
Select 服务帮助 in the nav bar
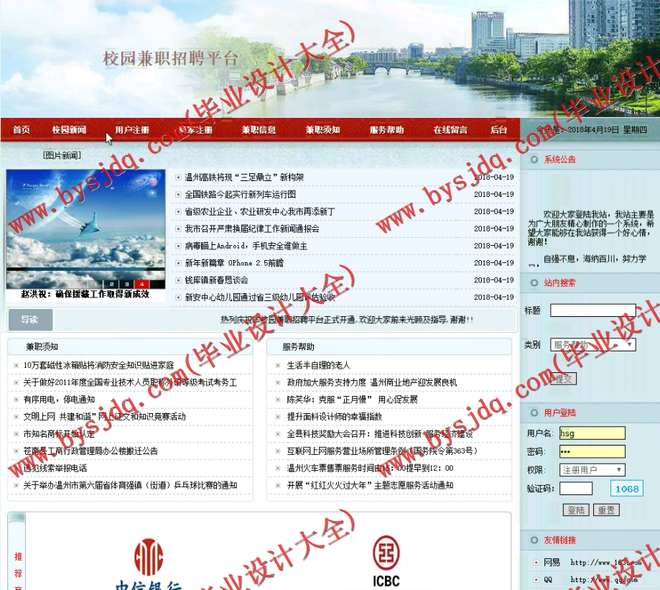tap(387, 130)
